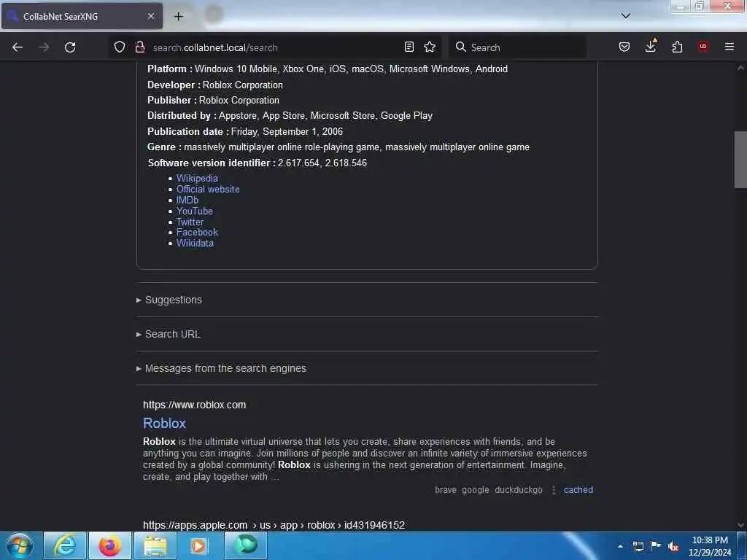Viewport: 747px width, 560px height.
Task: Open the Wikipedia link
Action: click(197, 178)
